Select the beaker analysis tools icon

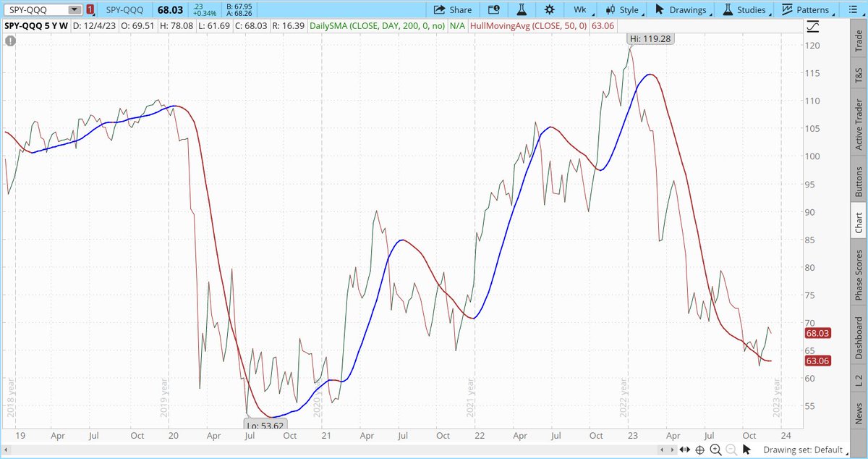point(520,10)
